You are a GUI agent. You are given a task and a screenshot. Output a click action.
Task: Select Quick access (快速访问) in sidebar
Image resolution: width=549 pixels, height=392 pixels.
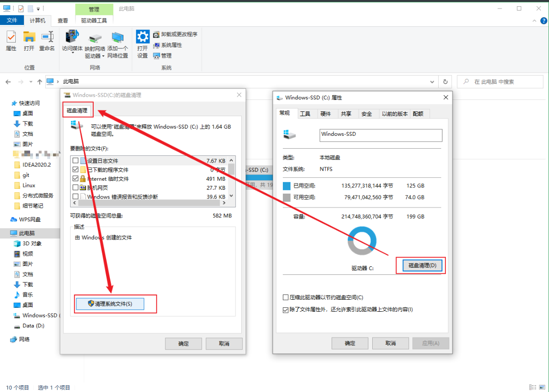coord(25,103)
